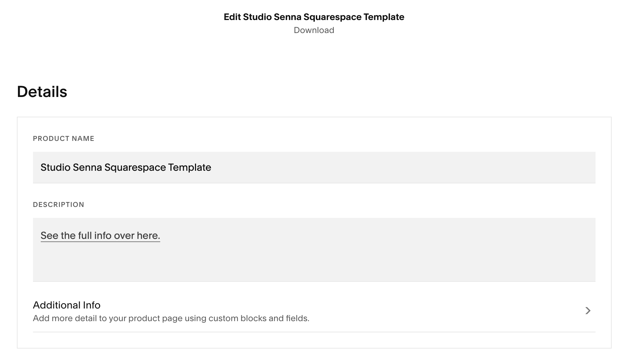Click the right end of product name field
Screen dimensions: 631x364
coord(583,168)
